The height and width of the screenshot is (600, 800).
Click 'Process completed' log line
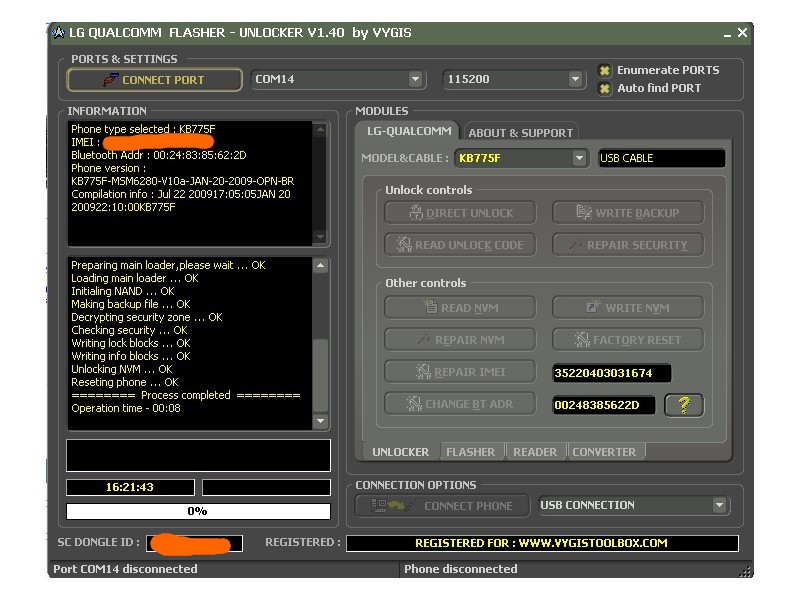[186, 395]
